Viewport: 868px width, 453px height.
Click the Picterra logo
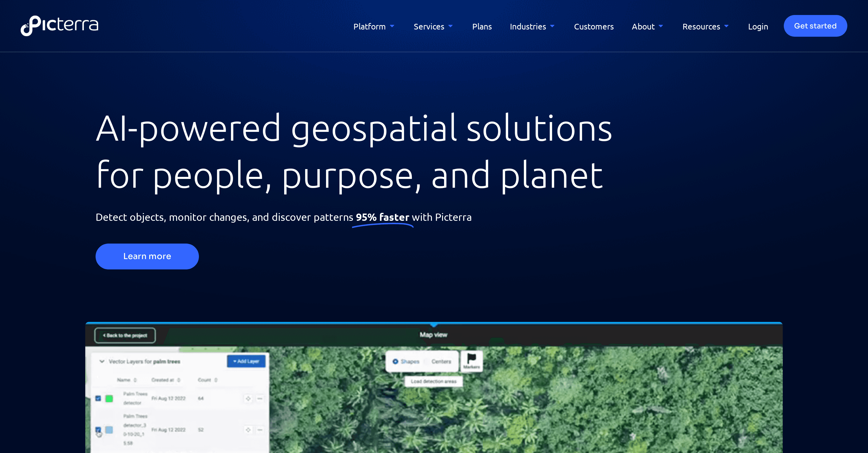click(x=59, y=26)
